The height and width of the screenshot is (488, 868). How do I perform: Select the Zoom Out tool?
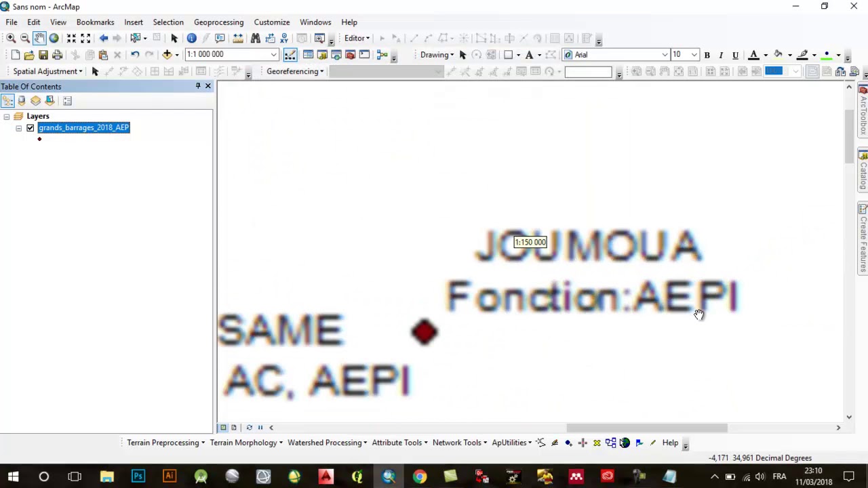pos(25,39)
